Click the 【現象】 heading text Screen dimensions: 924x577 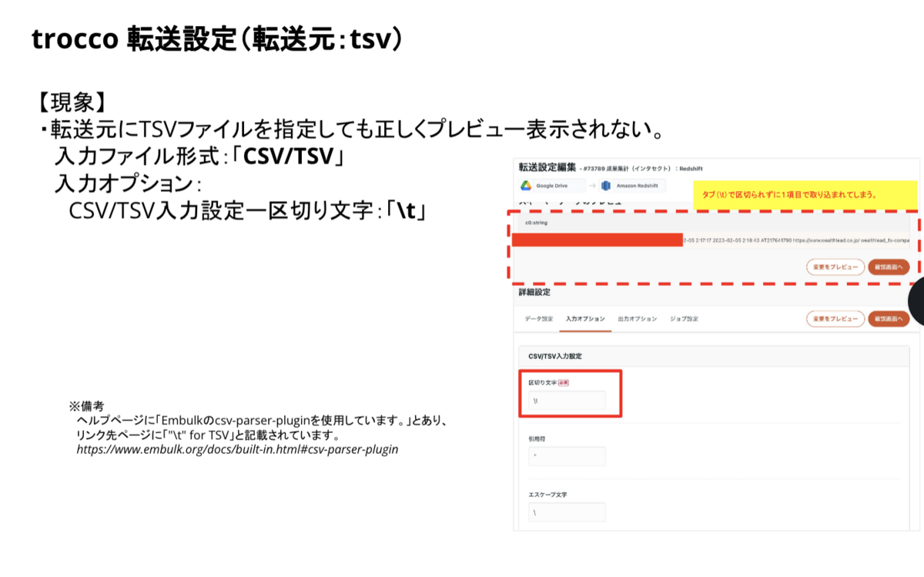[x=71, y=102]
